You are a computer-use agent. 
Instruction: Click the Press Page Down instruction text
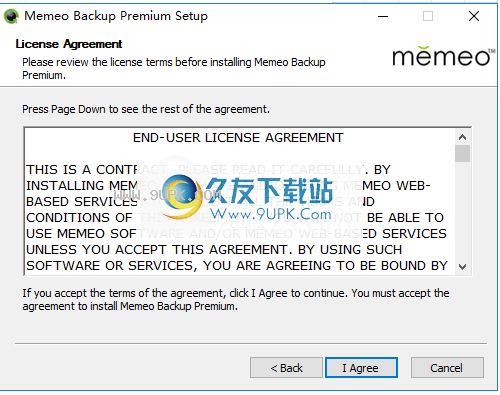(x=146, y=109)
